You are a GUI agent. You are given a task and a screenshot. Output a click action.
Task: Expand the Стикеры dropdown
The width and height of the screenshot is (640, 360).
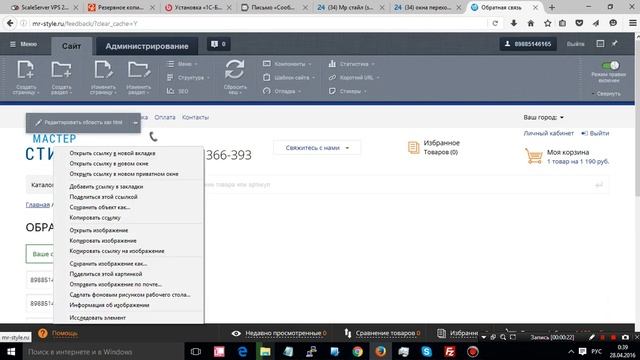coord(348,91)
